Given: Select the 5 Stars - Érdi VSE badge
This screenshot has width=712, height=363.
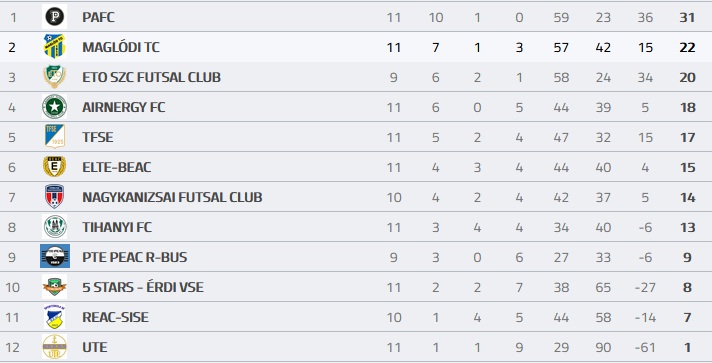Looking at the screenshot, I should click(x=54, y=287).
